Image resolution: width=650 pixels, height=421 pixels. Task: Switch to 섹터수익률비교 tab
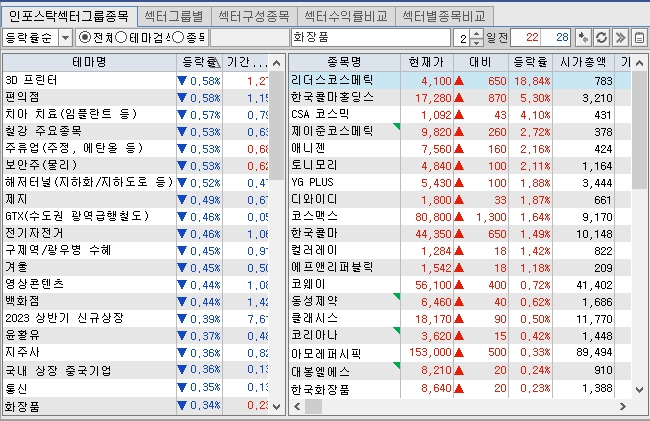(346, 17)
